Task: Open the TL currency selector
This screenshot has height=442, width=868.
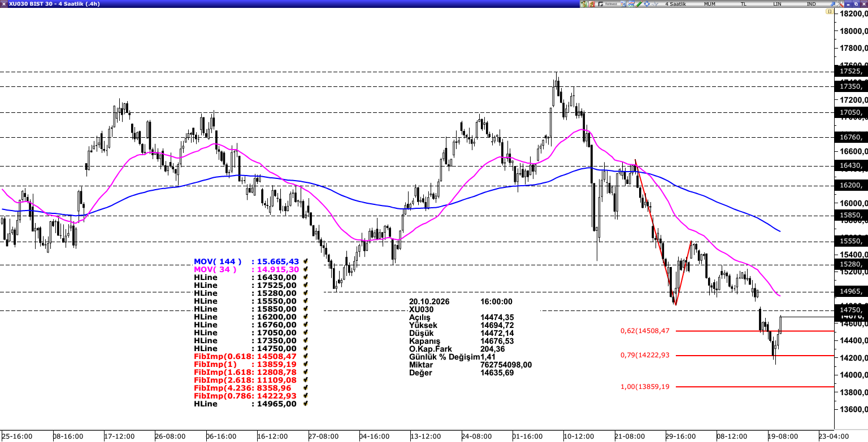Action: 744,4
